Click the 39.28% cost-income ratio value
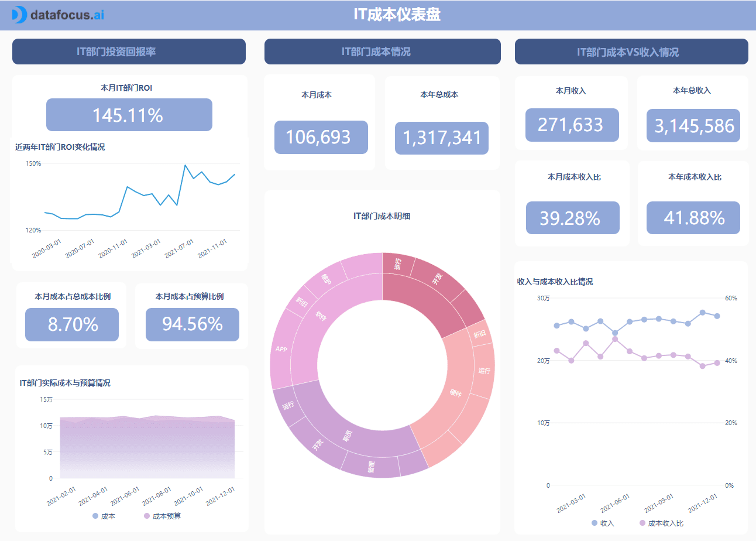756x541 pixels. coord(572,218)
